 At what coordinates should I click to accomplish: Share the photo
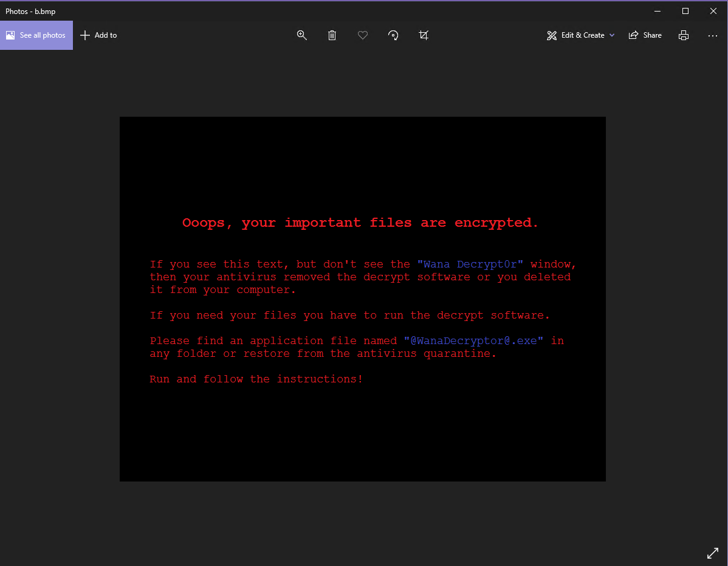(x=645, y=35)
